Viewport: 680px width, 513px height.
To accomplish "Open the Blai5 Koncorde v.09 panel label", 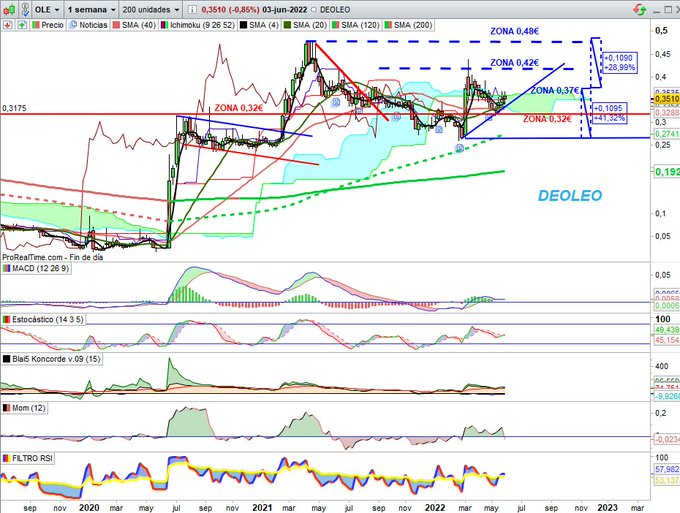I will click(x=56, y=359).
